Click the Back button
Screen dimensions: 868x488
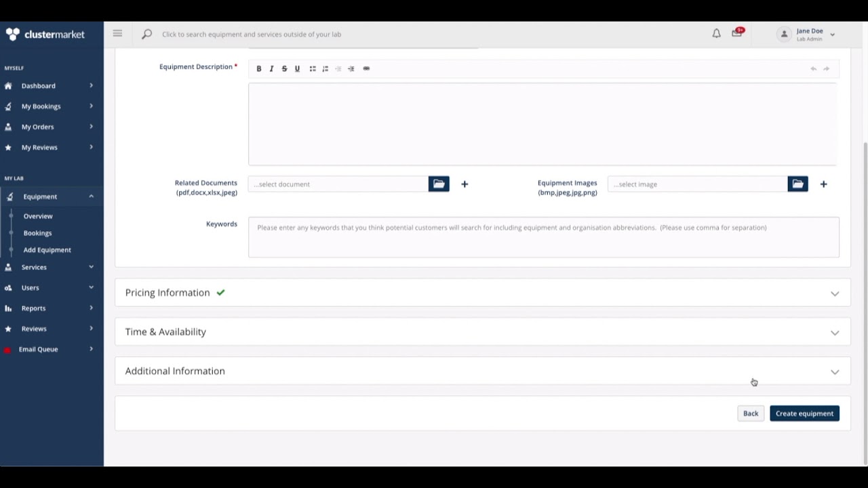751,413
